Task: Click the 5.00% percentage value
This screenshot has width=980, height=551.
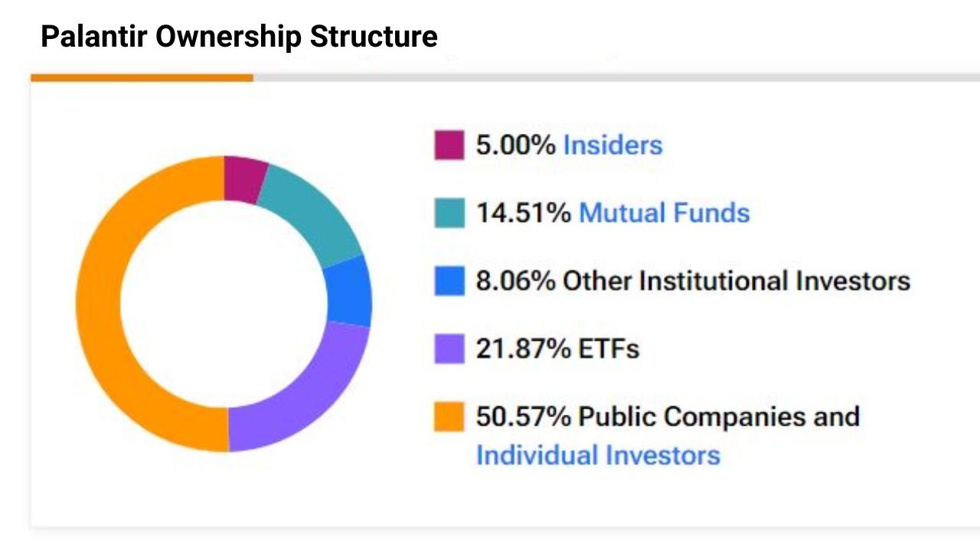Action: click(515, 145)
